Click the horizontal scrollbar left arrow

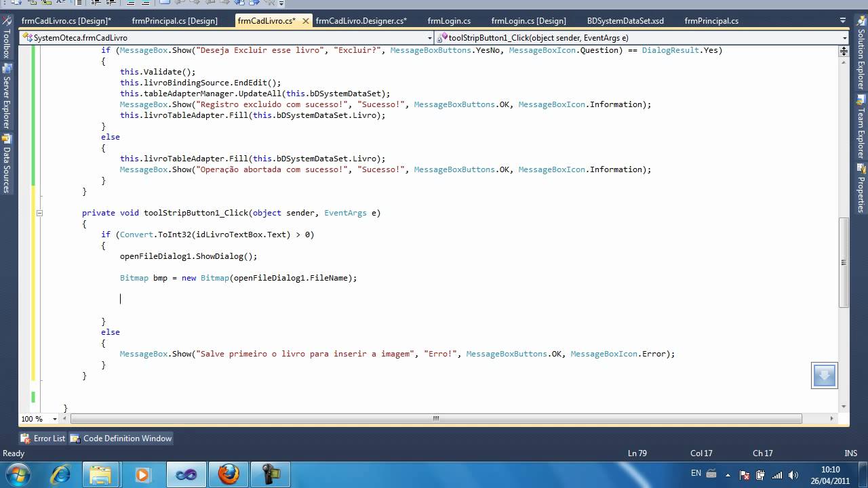66,419
